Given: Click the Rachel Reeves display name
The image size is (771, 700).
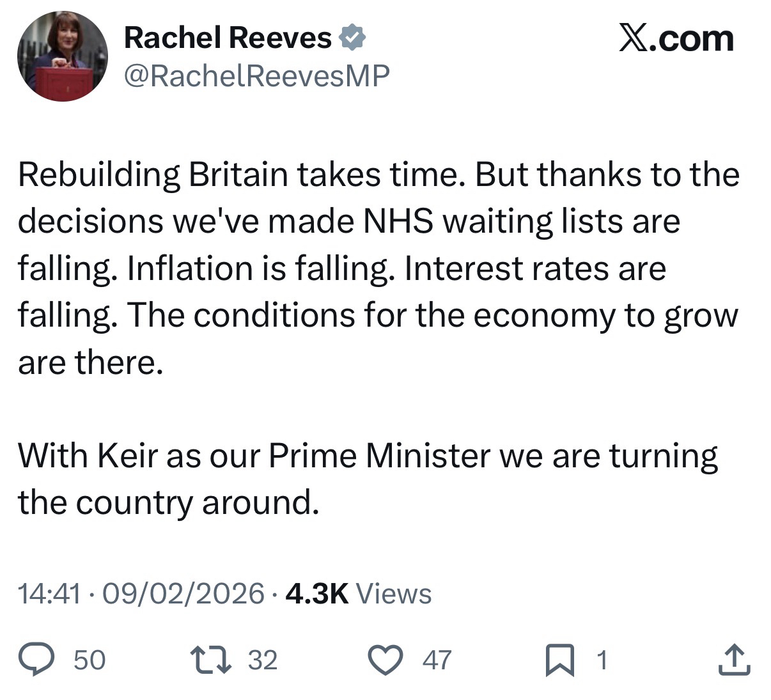Looking at the screenshot, I should [x=228, y=38].
